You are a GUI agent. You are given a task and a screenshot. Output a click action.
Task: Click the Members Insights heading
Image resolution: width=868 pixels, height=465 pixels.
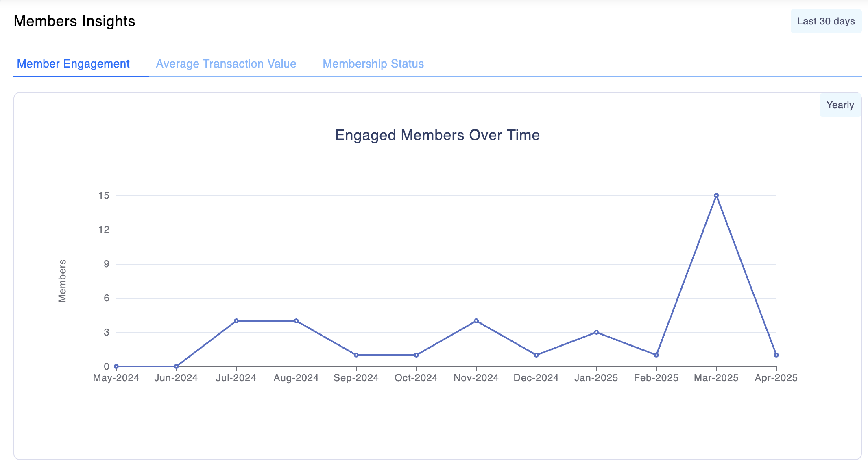pyautogui.click(x=74, y=21)
